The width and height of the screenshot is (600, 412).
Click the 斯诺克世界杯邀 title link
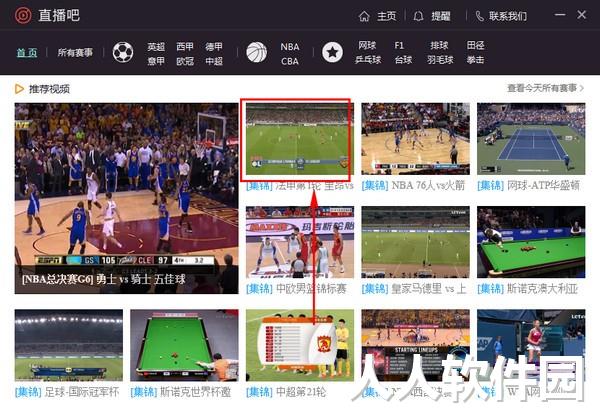[181, 392]
